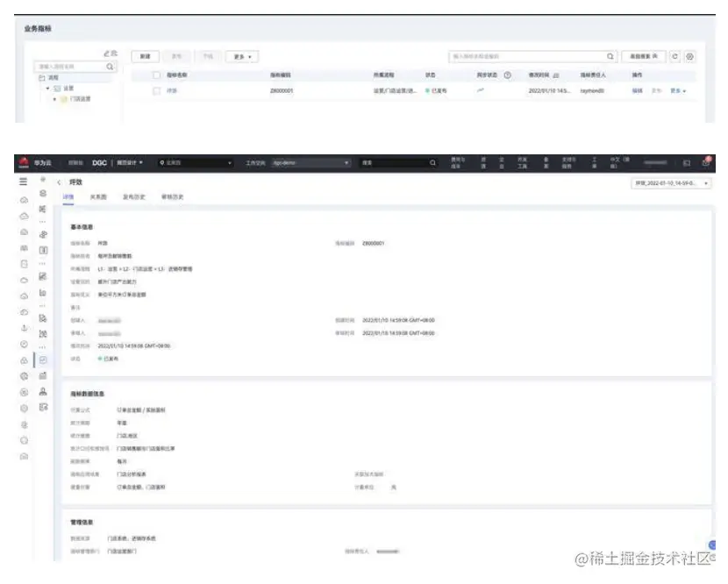Open the hamburger navigation menu

click(x=23, y=182)
